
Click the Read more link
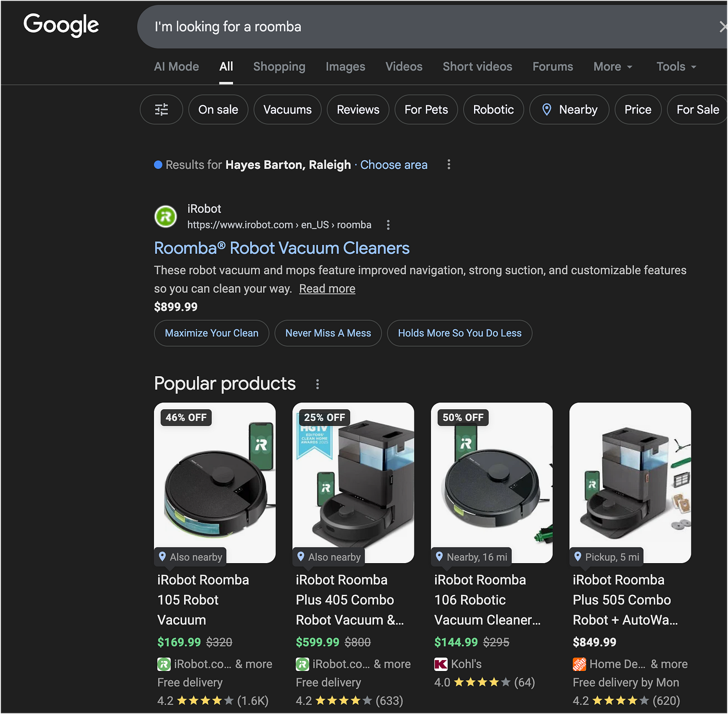pyautogui.click(x=327, y=289)
